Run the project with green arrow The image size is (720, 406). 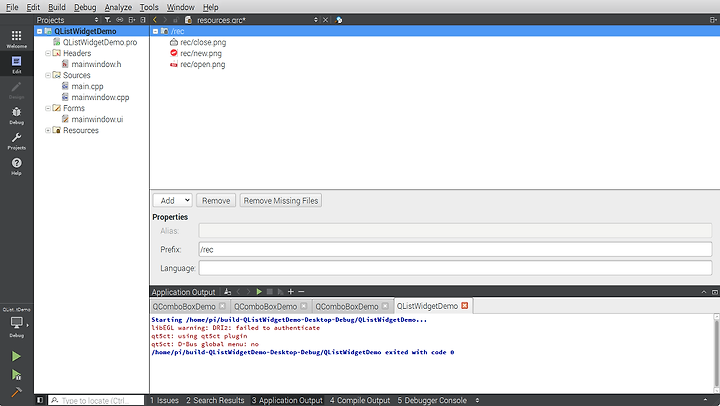16,356
